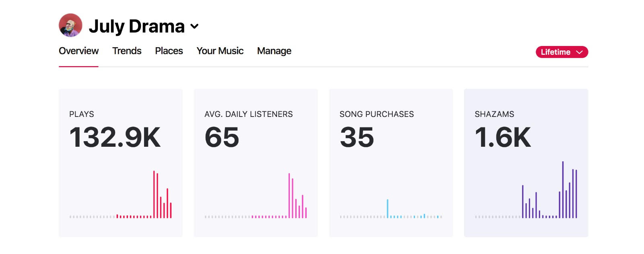Click the July Drama artist name
Image resolution: width=644 pixels, height=254 pixels.
pyautogui.click(x=137, y=26)
